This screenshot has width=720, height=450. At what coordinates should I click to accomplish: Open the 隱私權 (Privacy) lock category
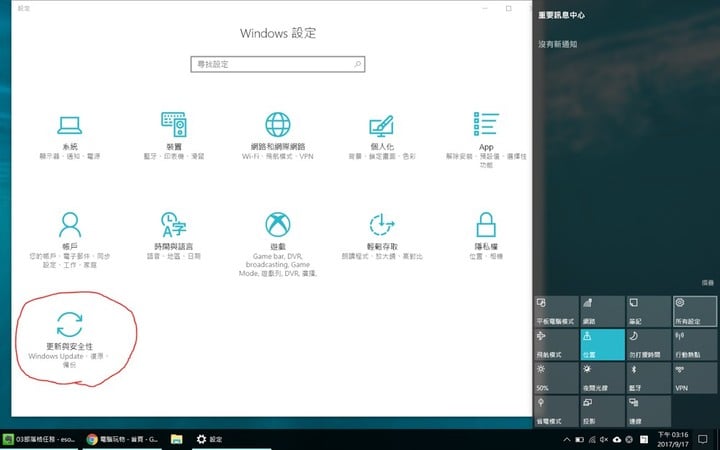point(486,236)
